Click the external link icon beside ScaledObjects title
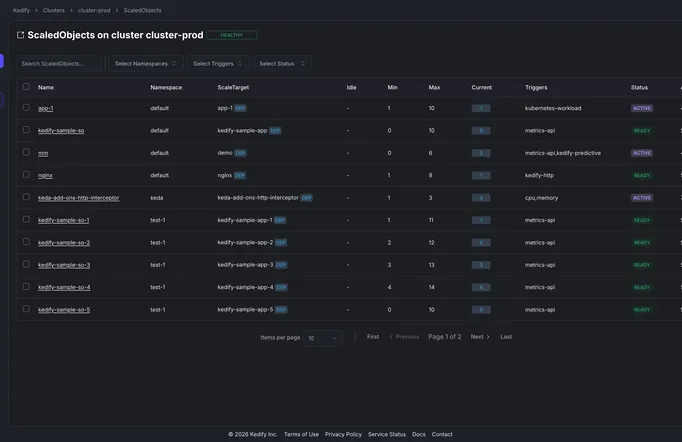The height and width of the screenshot is (442, 682). point(20,35)
